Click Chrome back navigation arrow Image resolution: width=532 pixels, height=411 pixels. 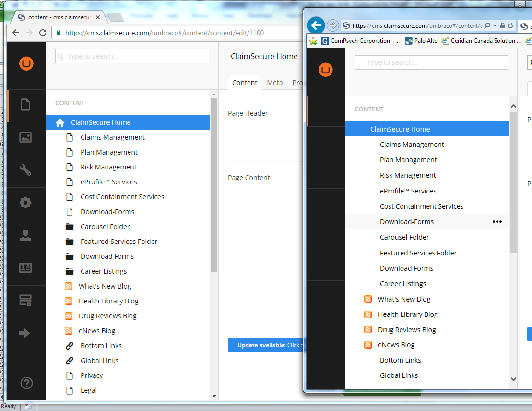pyautogui.click(x=16, y=33)
